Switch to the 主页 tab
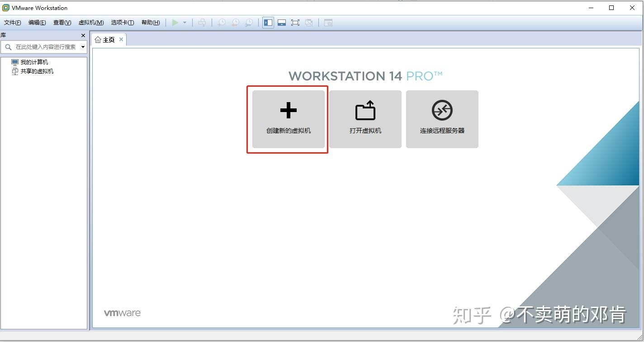This screenshot has height=342, width=644. tap(107, 39)
